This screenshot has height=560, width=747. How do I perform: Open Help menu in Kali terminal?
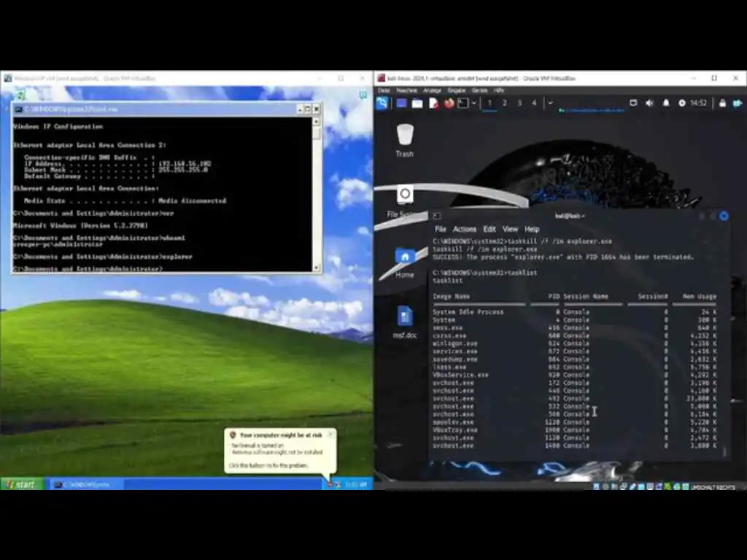(x=532, y=229)
